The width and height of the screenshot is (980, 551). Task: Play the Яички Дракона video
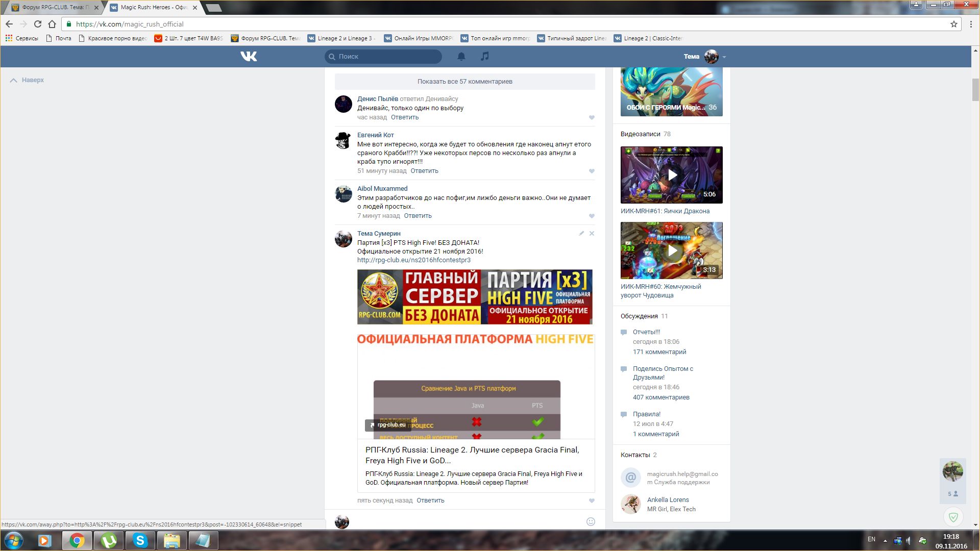[x=672, y=175]
